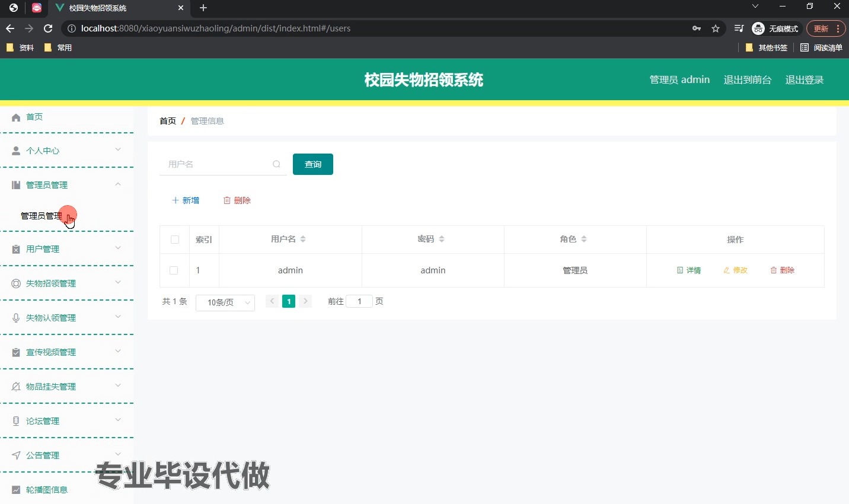
Task: Click 删除 in the admin row
Action: pos(782,270)
